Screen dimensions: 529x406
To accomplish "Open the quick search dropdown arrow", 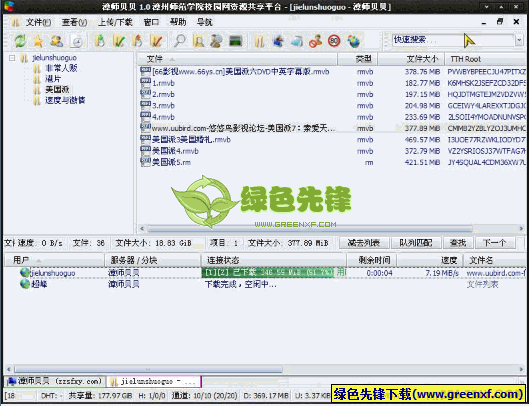I will click(x=519, y=41).
